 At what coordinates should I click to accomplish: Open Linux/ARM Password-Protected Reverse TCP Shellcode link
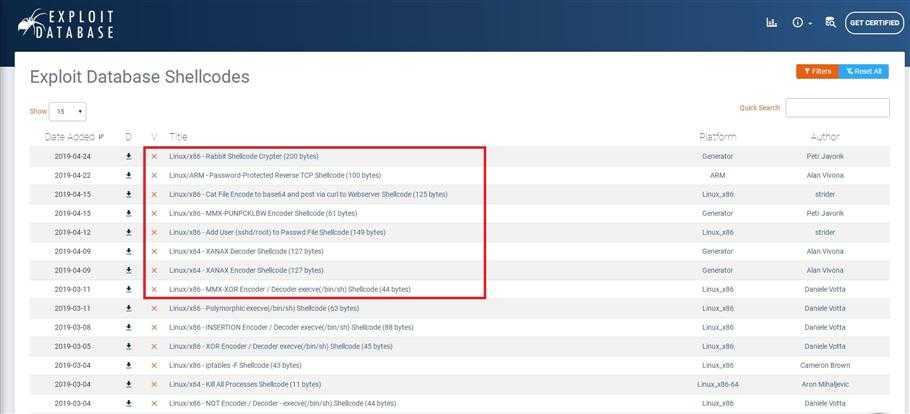point(275,175)
